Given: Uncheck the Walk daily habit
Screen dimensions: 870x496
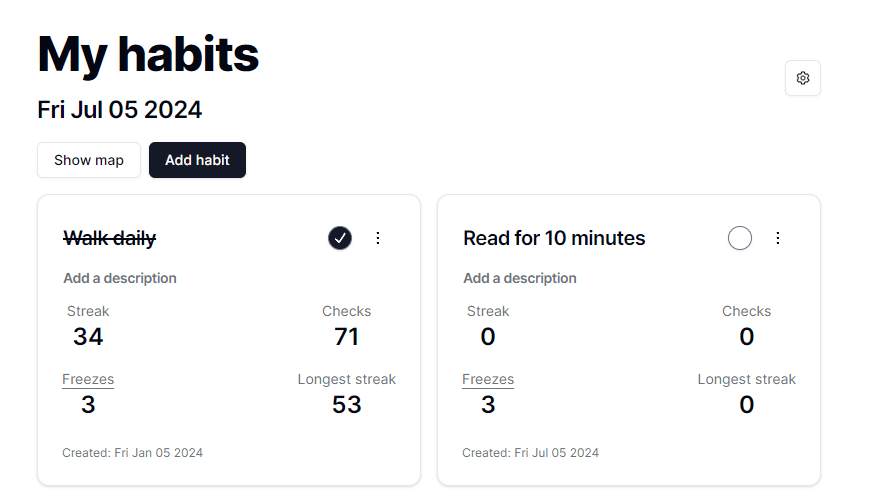Looking at the screenshot, I should pos(340,238).
